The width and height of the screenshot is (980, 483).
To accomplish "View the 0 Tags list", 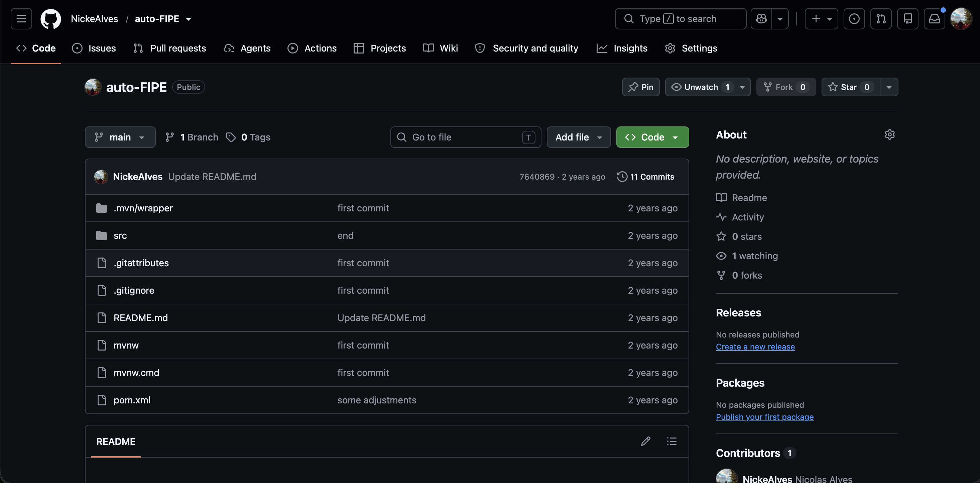I will pyautogui.click(x=248, y=137).
